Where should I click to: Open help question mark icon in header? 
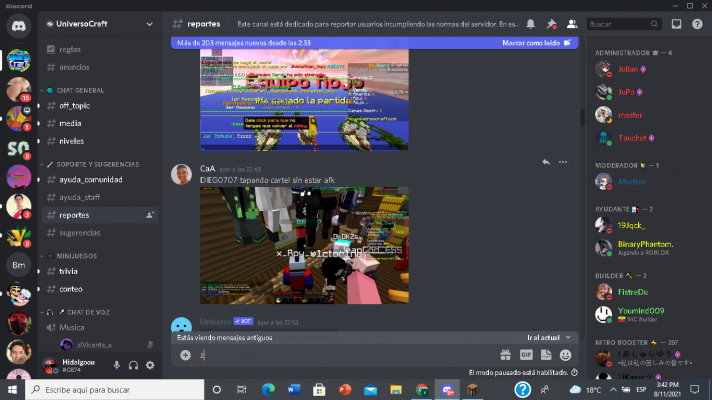coord(697,24)
